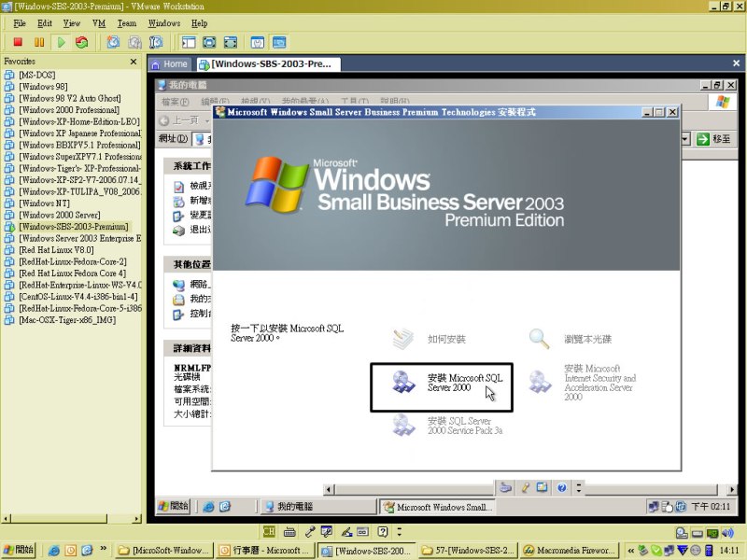Viewport: 747px width, 560px height.
Task: Open the Team menu
Action: click(x=127, y=23)
